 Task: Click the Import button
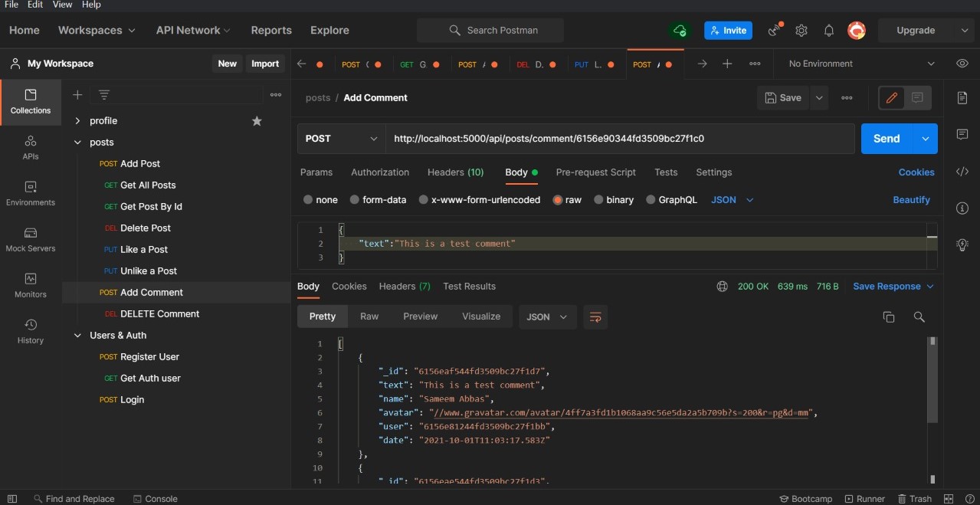pyautogui.click(x=265, y=64)
